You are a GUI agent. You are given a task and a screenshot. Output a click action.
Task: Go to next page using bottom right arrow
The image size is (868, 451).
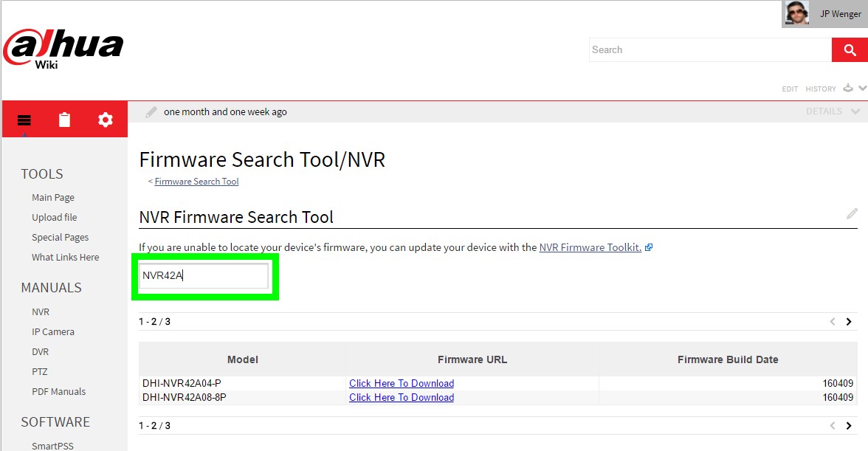click(x=849, y=426)
